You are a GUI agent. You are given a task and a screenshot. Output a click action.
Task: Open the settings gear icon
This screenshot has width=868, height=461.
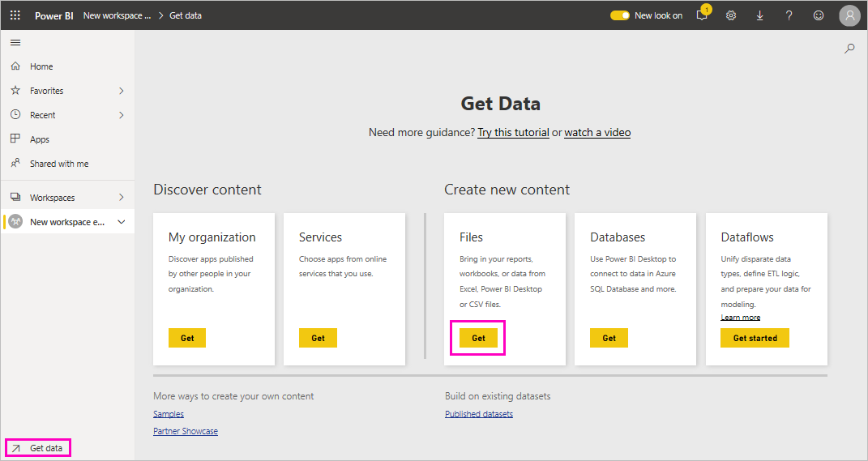(x=731, y=15)
